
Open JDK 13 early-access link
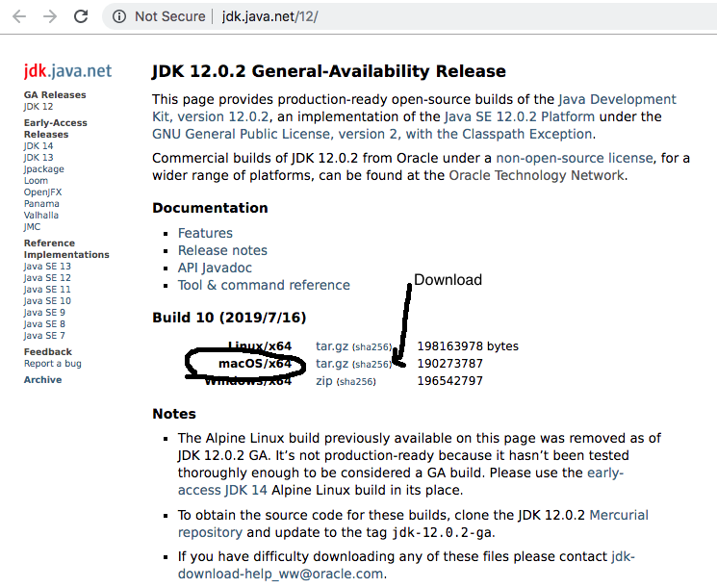click(x=38, y=157)
